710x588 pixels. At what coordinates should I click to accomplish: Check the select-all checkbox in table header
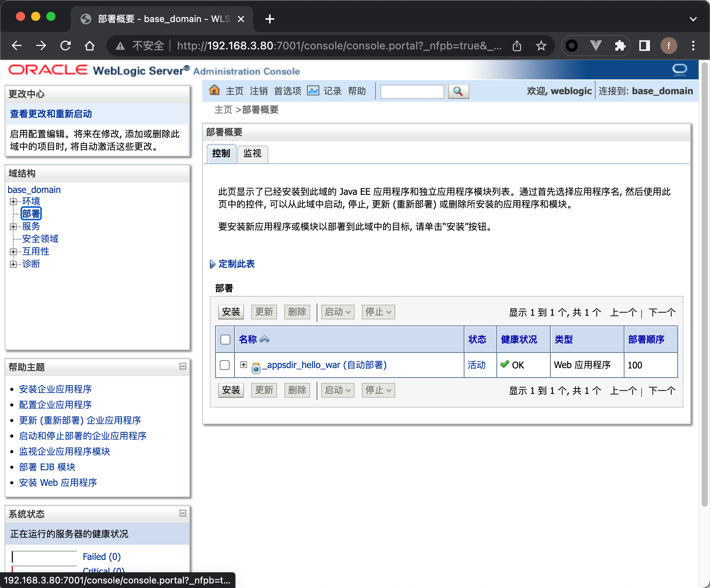tap(225, 339)
